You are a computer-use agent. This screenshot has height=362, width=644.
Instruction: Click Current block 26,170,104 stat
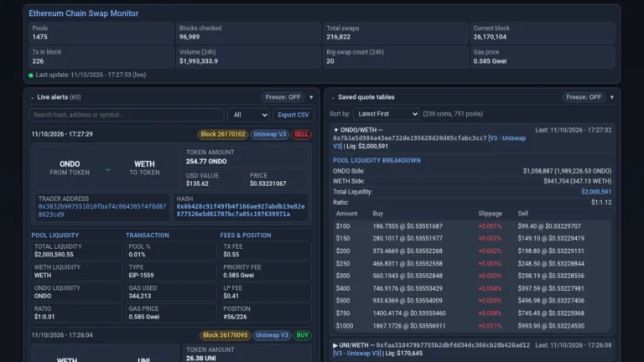[543, 33]
